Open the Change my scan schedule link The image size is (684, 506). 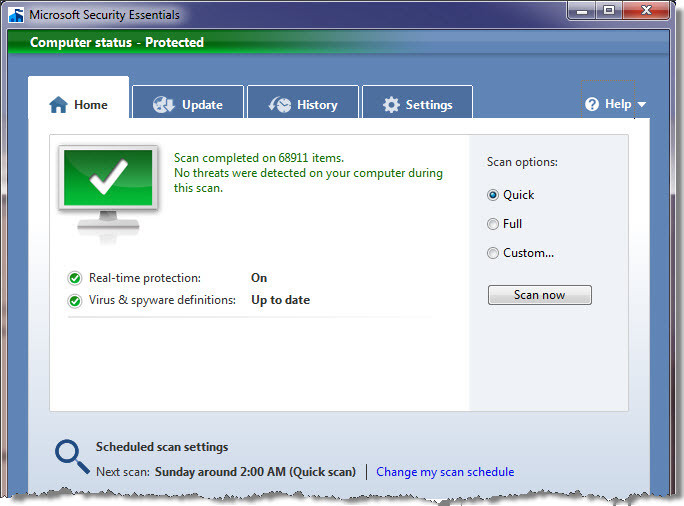(445, 472)
